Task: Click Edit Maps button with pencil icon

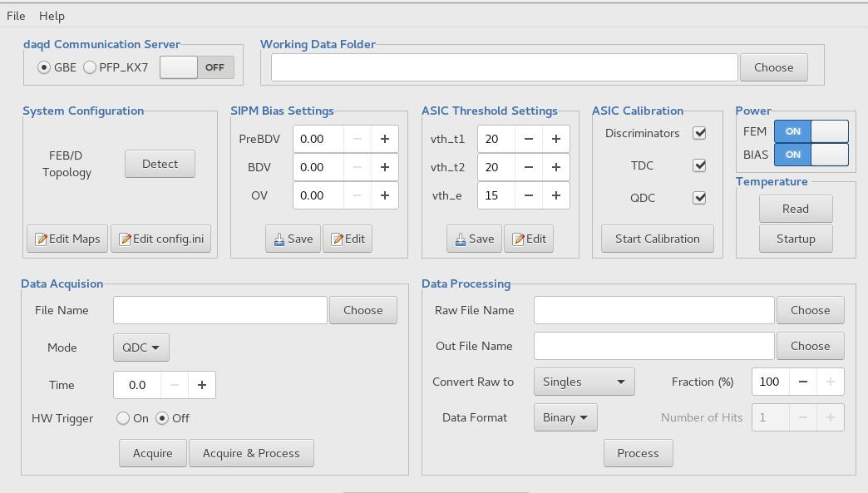Action: tap(67, 239)
